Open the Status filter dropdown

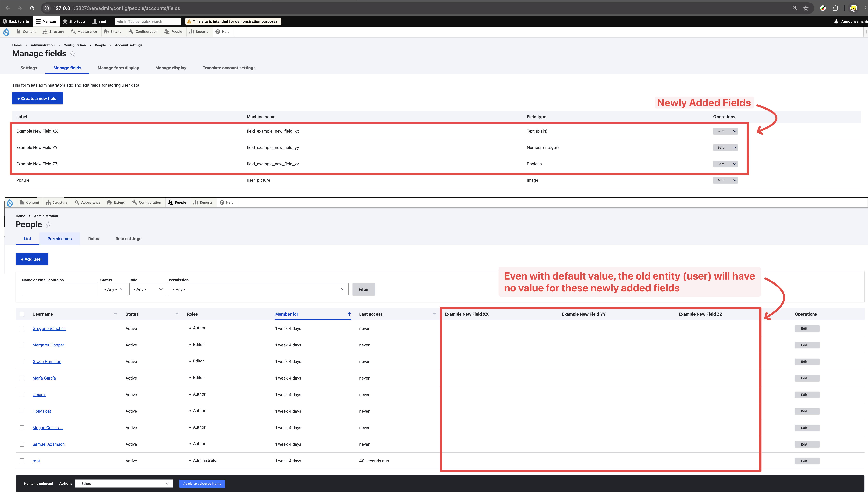[114, 289]
